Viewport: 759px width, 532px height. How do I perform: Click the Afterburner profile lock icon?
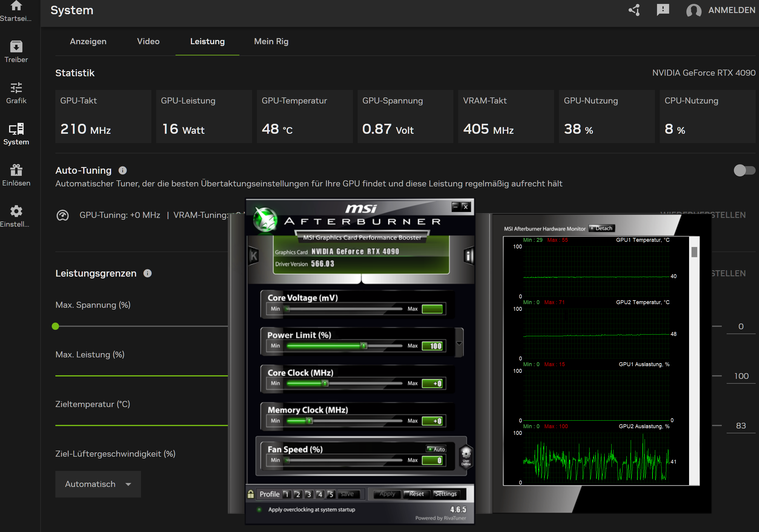coord(251,494)
